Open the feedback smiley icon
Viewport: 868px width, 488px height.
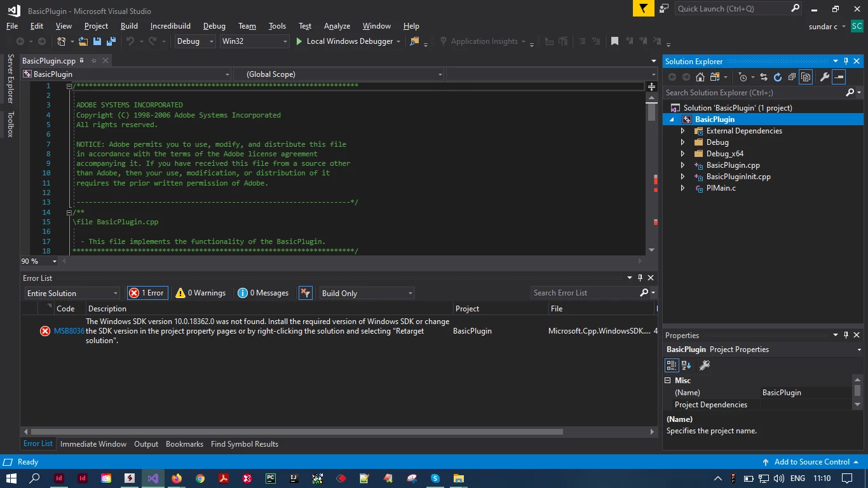(x=664, y=8)
